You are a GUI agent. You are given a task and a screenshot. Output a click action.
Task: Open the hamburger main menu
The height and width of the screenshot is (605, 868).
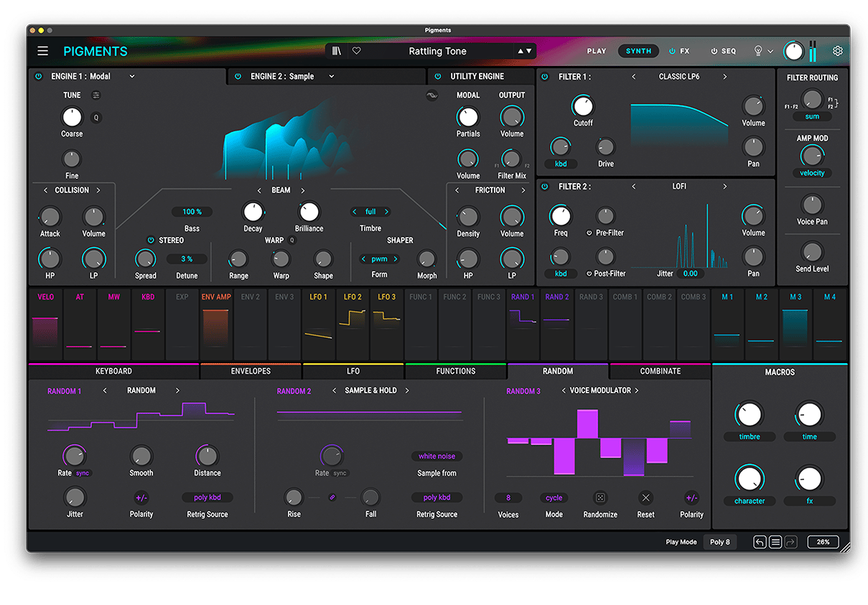pos(43,51)
